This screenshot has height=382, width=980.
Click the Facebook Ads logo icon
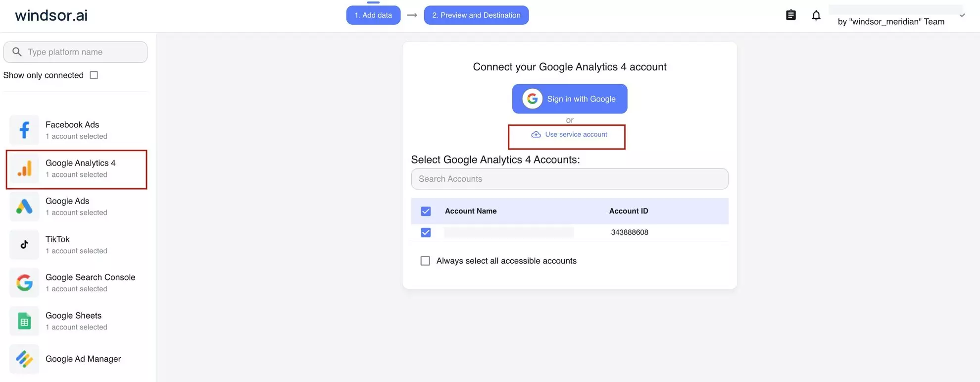tap(24, 130)
